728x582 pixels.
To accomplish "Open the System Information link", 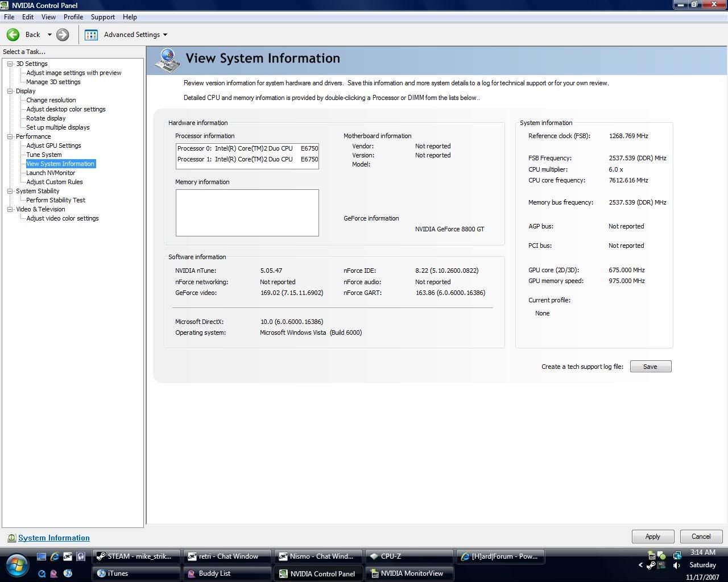I will [54, 538].
